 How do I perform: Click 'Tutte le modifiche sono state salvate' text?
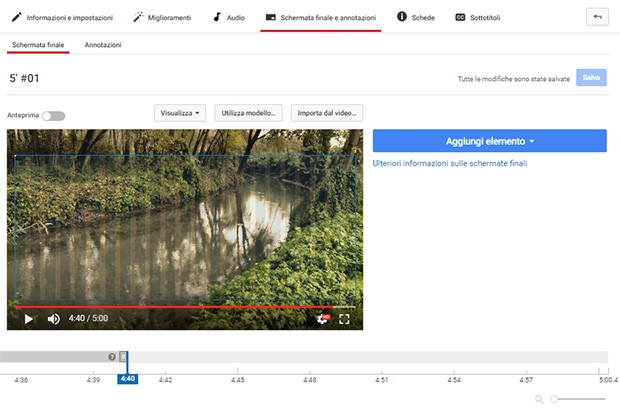click(514, 79)
